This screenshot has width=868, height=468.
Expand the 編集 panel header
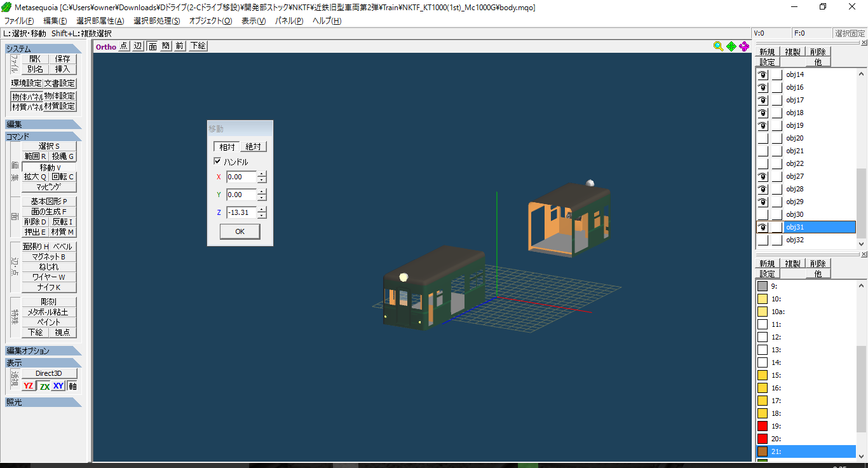43,125
